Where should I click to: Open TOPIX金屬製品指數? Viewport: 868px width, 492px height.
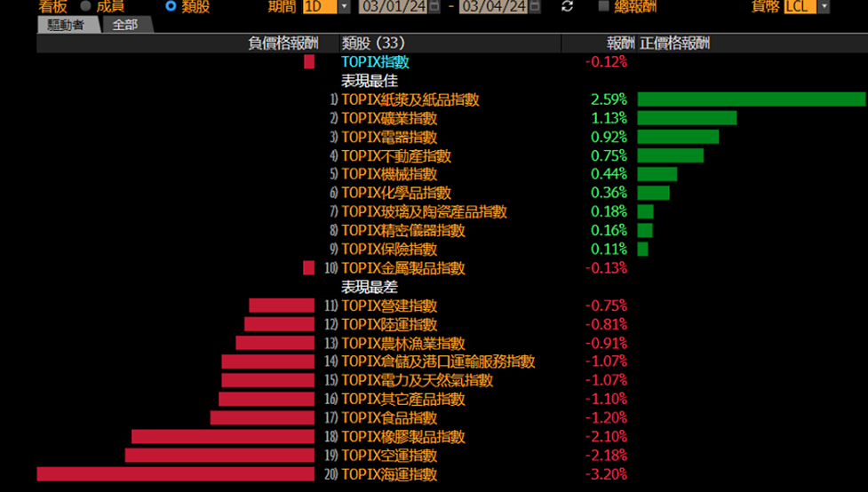(403, 268)
